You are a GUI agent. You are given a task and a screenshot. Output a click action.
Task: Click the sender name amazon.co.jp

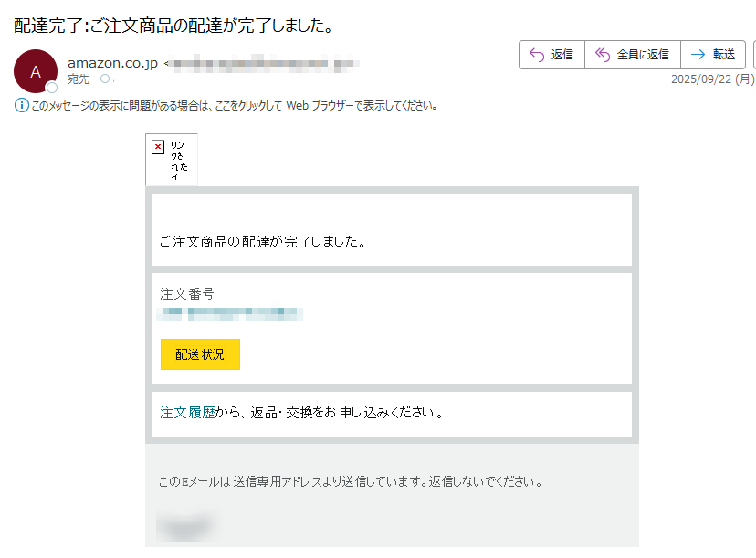point(112,63)
